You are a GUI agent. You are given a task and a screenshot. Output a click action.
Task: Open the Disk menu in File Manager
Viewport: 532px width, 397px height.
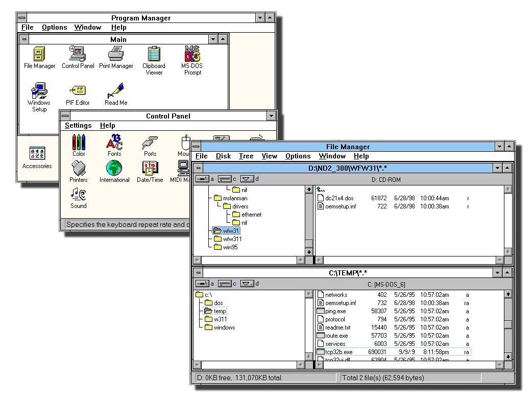coord(223,156)
